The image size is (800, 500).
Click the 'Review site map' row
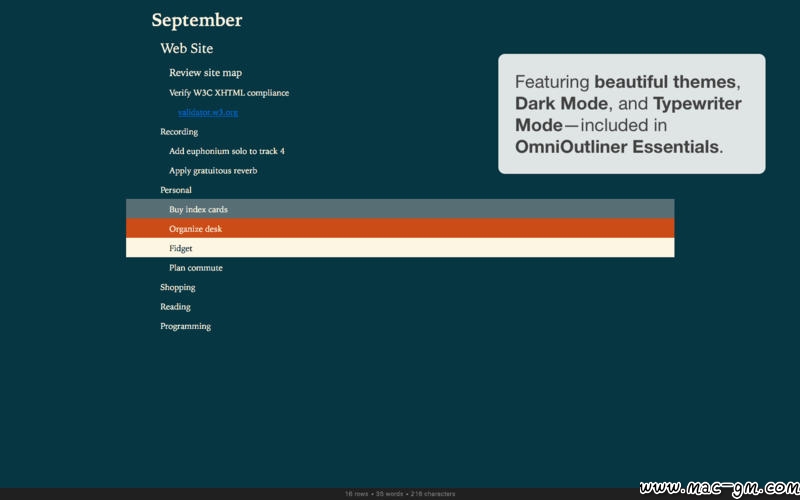coord(206,72)
